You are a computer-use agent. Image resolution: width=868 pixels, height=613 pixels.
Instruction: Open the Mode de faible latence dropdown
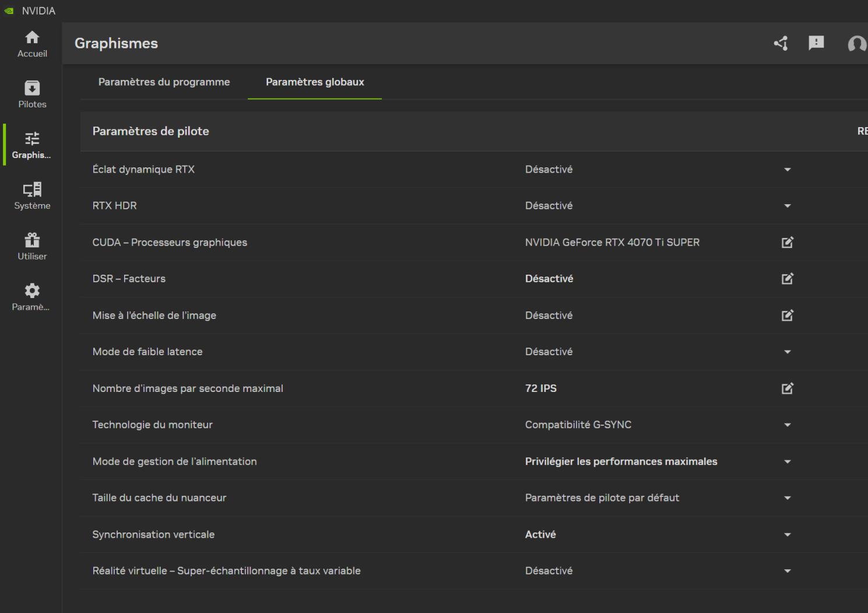pos(787,351)
